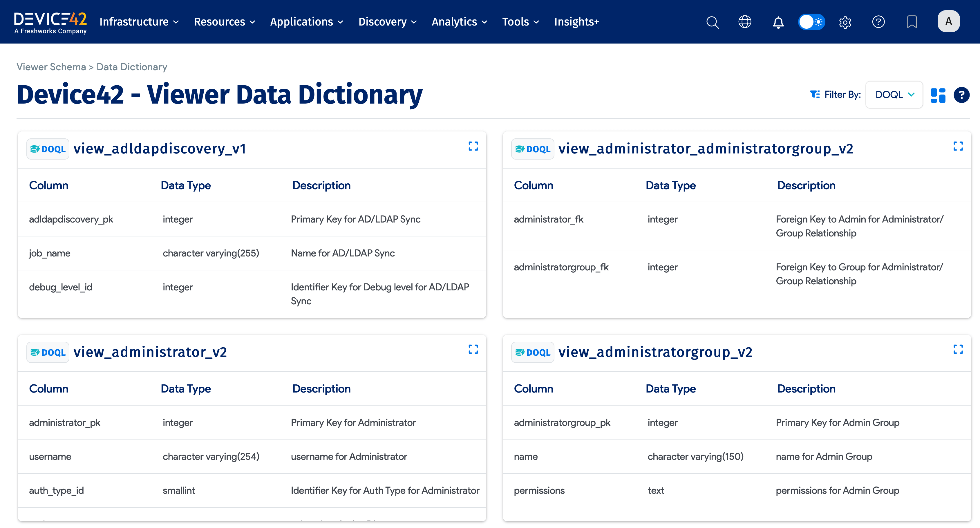Screen dimensions: 980x528
Task: Click the auth_type_id cell
Action: coord(56,490)
